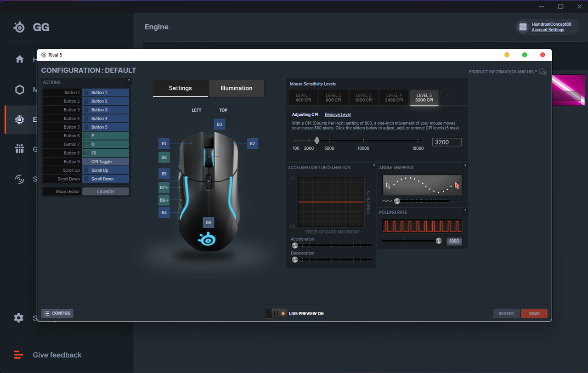
Task: Select the B4 side button marker
Action: pos(164,212)
